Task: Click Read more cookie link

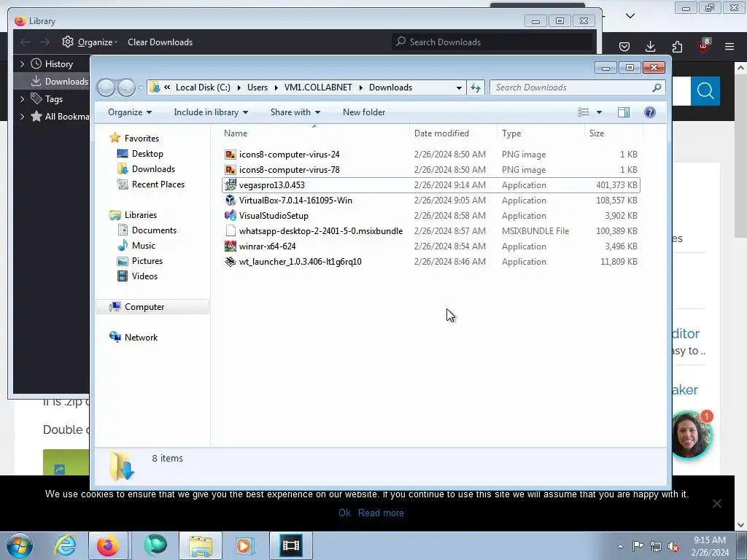Action: (x=381, y=513)
